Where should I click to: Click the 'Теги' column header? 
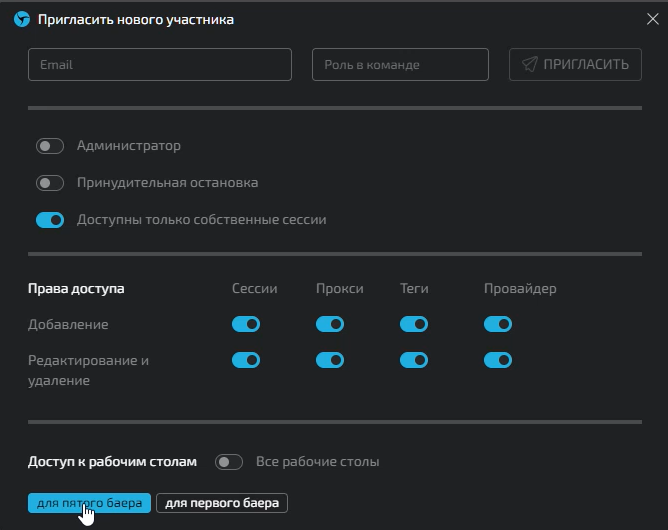click(x=414, y=289)
